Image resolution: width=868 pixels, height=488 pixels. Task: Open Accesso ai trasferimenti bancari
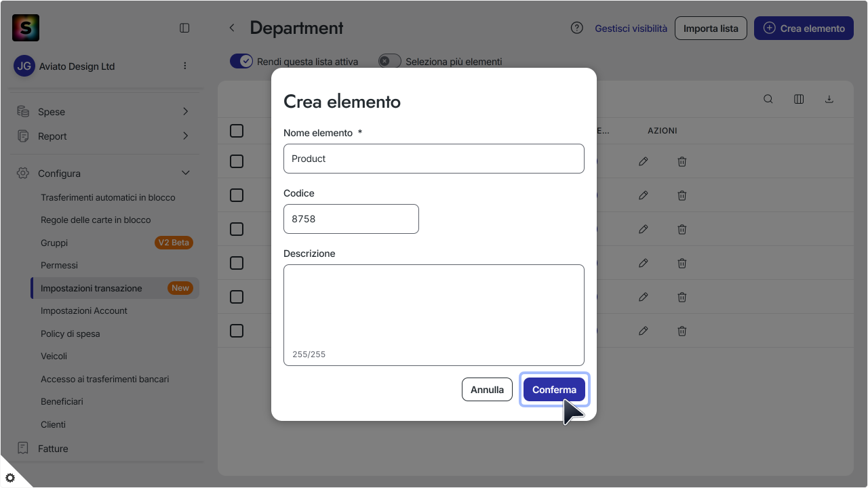[x=104, y=379]
